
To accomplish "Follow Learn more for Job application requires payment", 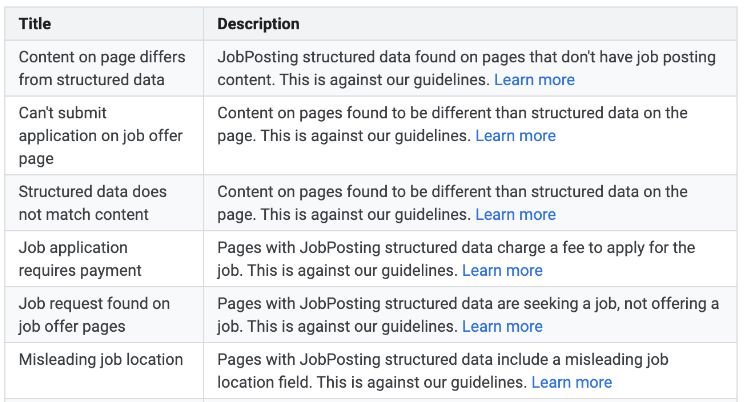I will (x=502, y=271).
